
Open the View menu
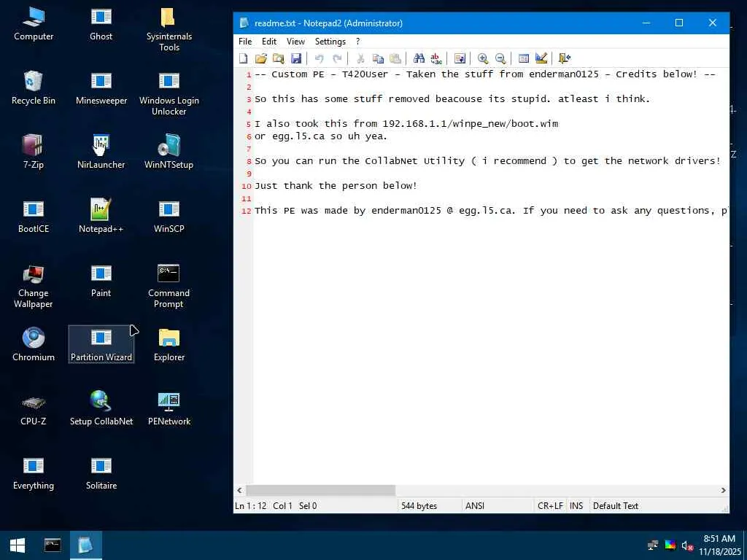click(295, 42)
